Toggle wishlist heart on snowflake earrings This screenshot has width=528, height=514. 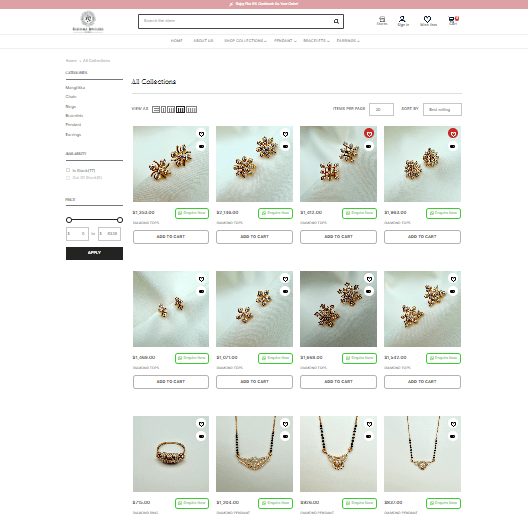point(369,279)
